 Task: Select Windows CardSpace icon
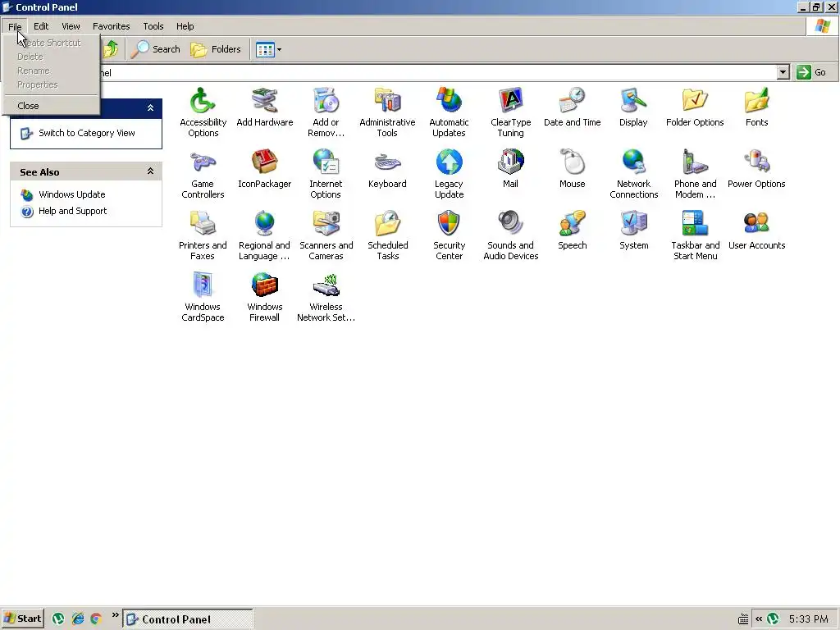point(203,285)
